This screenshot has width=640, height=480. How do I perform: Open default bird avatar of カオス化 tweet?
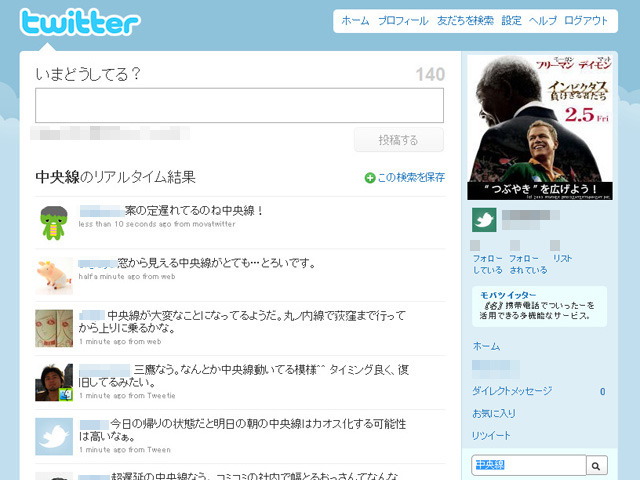54,436
